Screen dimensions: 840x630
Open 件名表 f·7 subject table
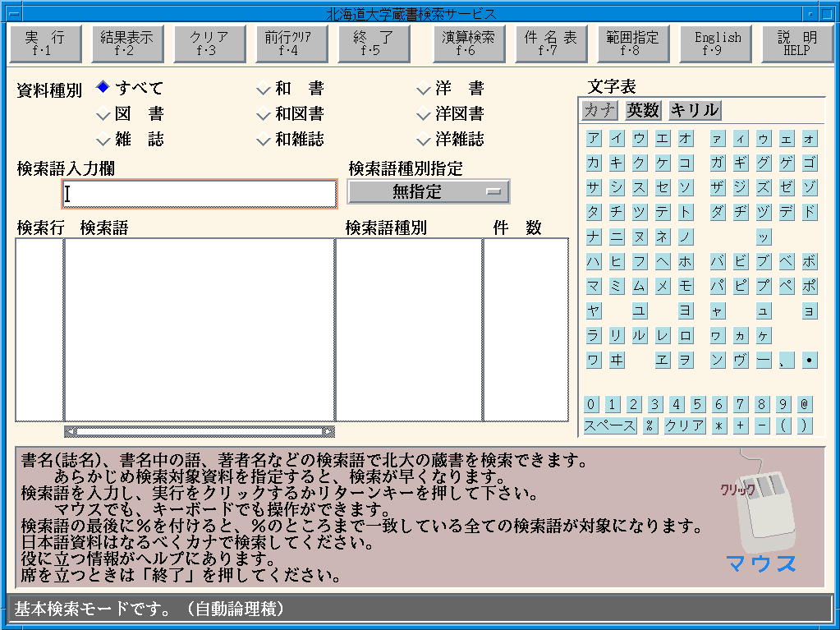(551, 44)
